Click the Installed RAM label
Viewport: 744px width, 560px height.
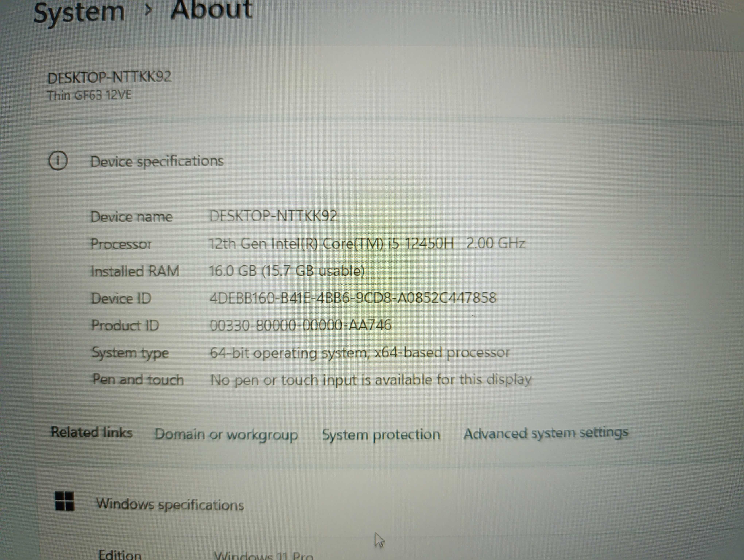click(135, 271)
